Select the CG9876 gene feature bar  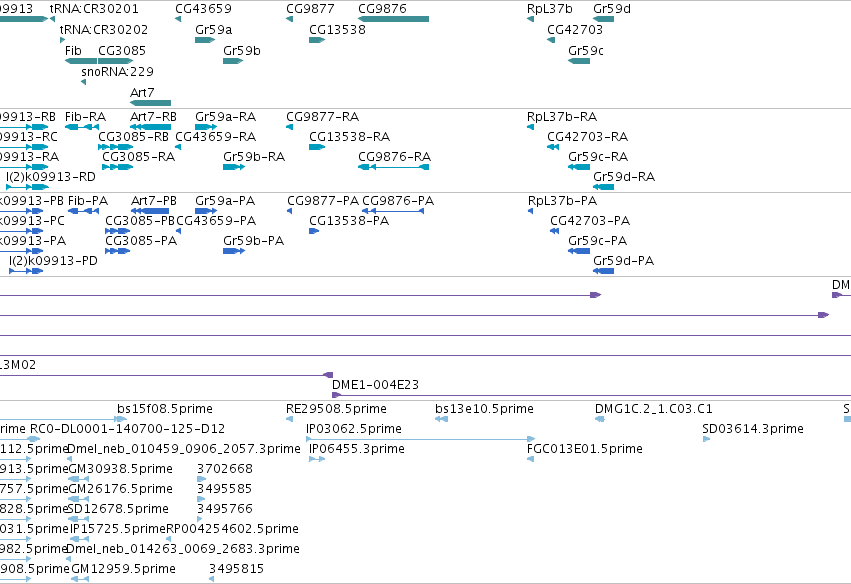coord(393,19)
